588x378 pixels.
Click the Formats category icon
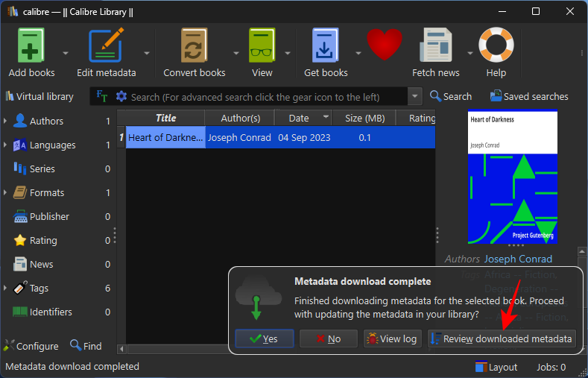click(x=20, y=193)
